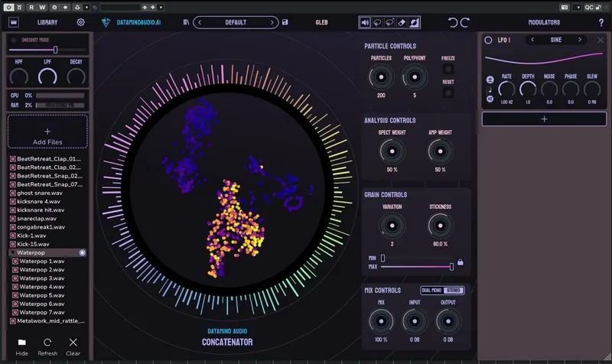
Task: Open settings with the gear icon
Action: click(x=80, y=23)
